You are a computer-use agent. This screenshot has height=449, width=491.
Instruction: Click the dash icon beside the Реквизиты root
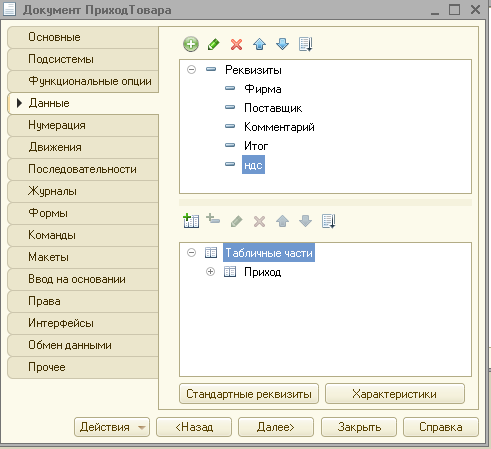click(211, 69)
